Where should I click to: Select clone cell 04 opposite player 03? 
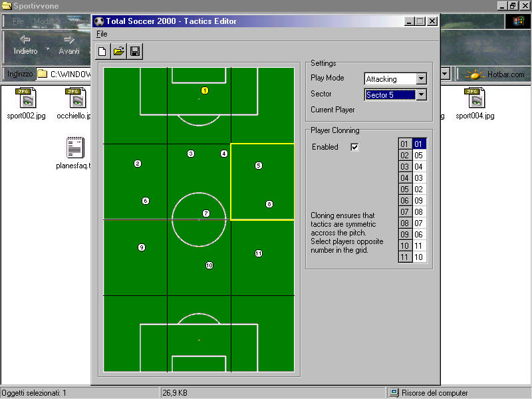point(420,167)
